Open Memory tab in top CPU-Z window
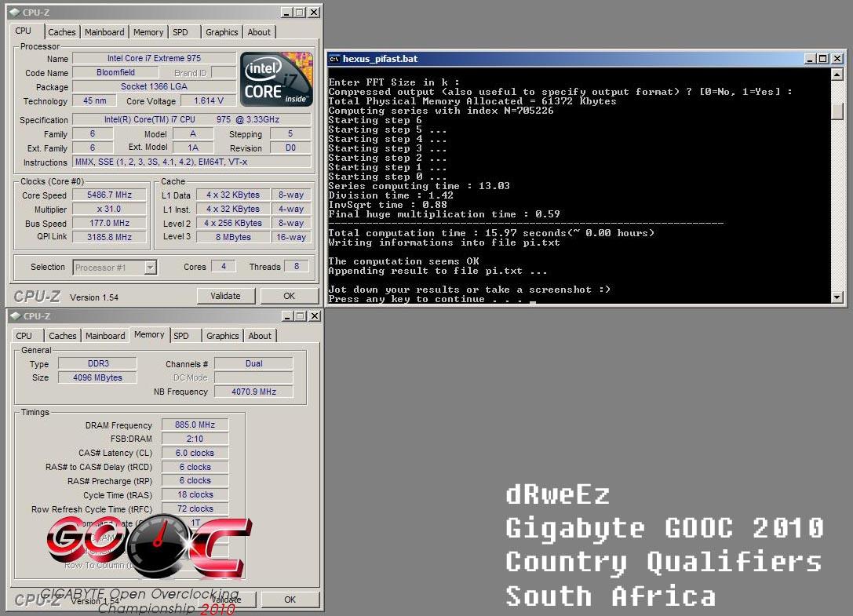 point(148,32)
